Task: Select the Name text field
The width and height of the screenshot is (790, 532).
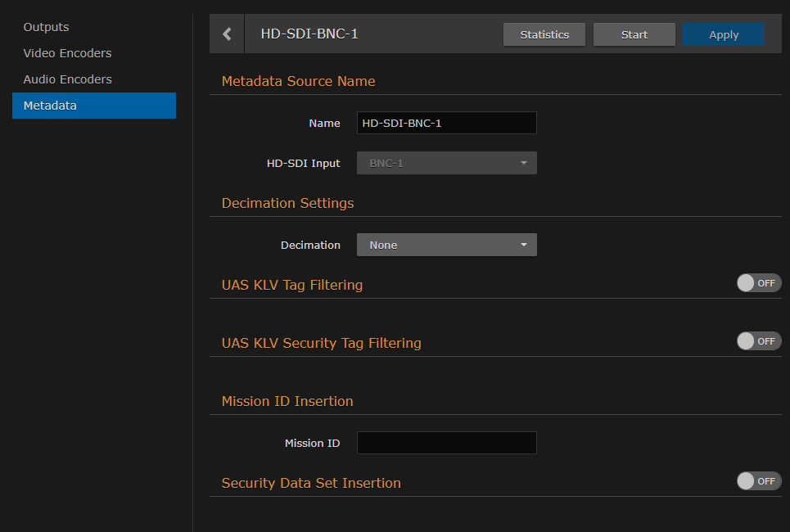Action: (x=446, y=122)
